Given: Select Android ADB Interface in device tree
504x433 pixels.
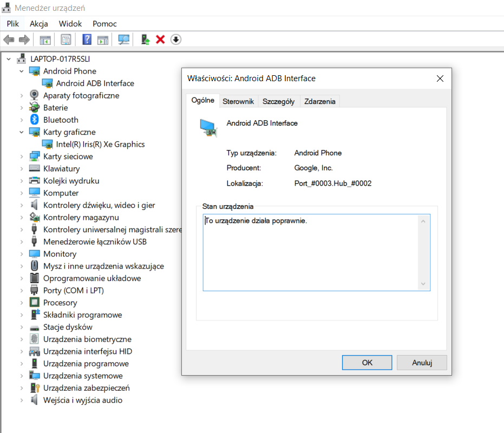Looking at the screenshot, I should 95,83.
